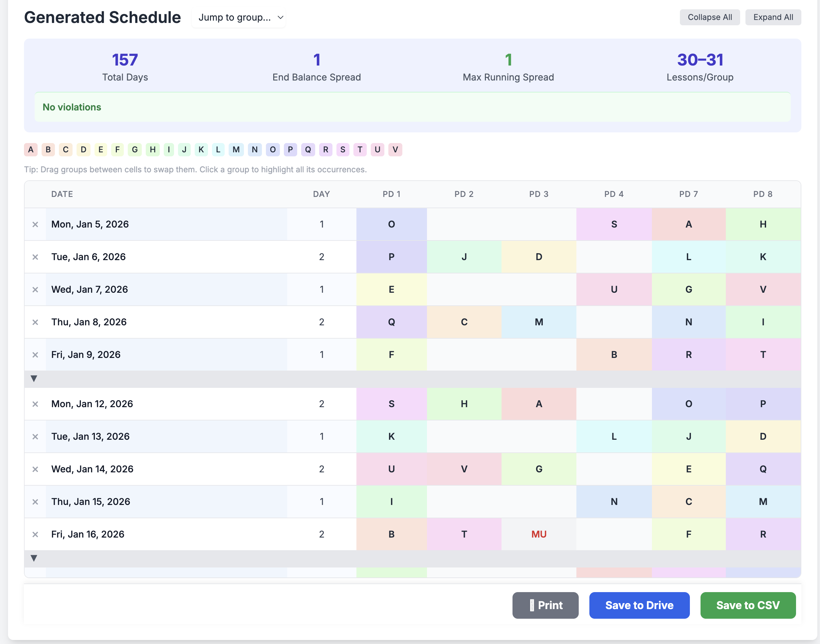Collapse the first week using its triangle
This screenshot has height=644, width=820.
pos(34,379)
